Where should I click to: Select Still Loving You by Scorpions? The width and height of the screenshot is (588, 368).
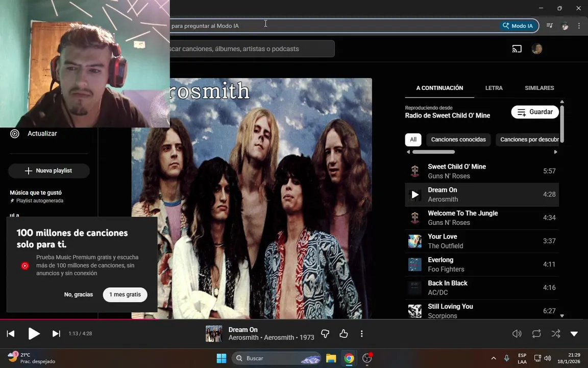coord(482,310)
